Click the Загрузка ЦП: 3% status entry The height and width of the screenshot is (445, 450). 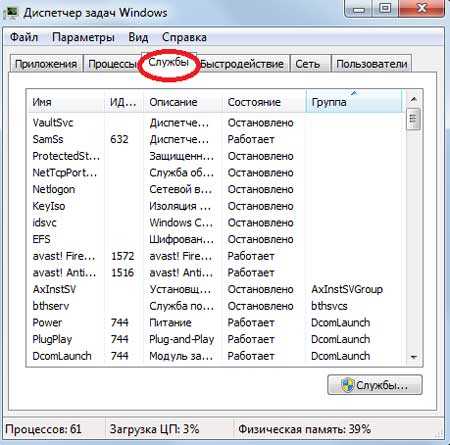pyautogui.click(x=155, y=429)
